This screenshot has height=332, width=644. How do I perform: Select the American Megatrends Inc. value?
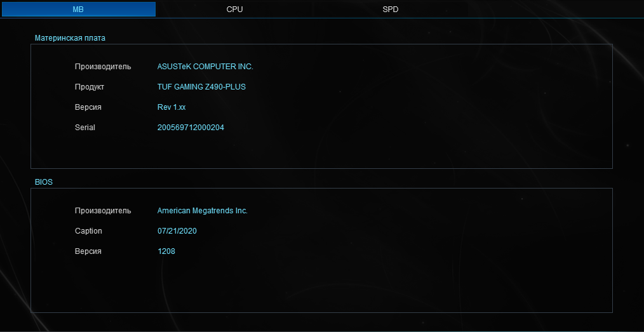point(203,211)
